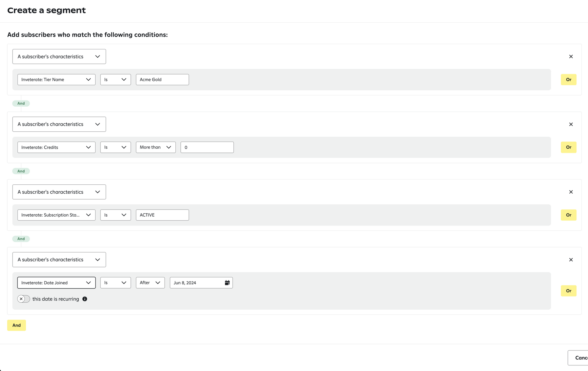Open the Inveterate: Tier Name dropdown
588x371 pixels.
pos(56,80)
